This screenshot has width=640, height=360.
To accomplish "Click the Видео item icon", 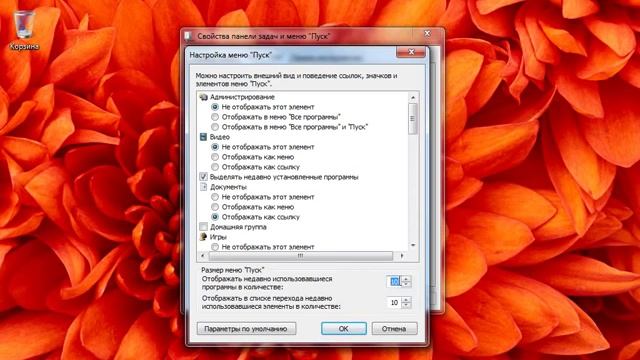I will click(203, 137).
